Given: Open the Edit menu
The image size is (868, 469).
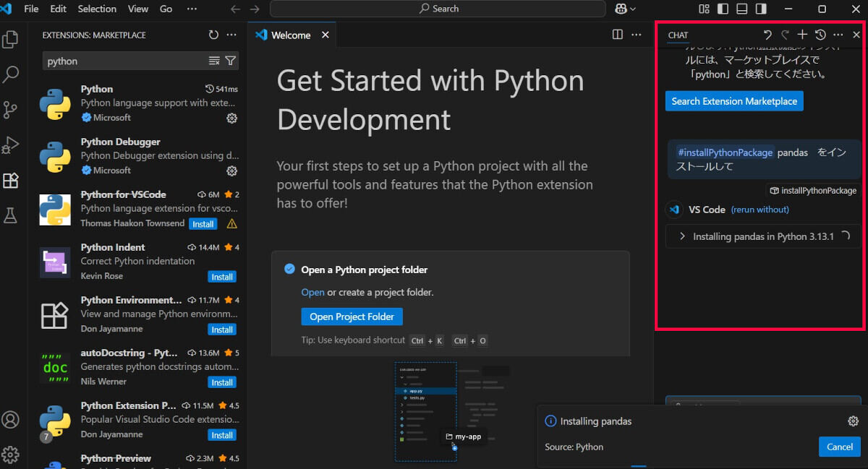Looking at the screenshot, I should click(x=59, y=9).
